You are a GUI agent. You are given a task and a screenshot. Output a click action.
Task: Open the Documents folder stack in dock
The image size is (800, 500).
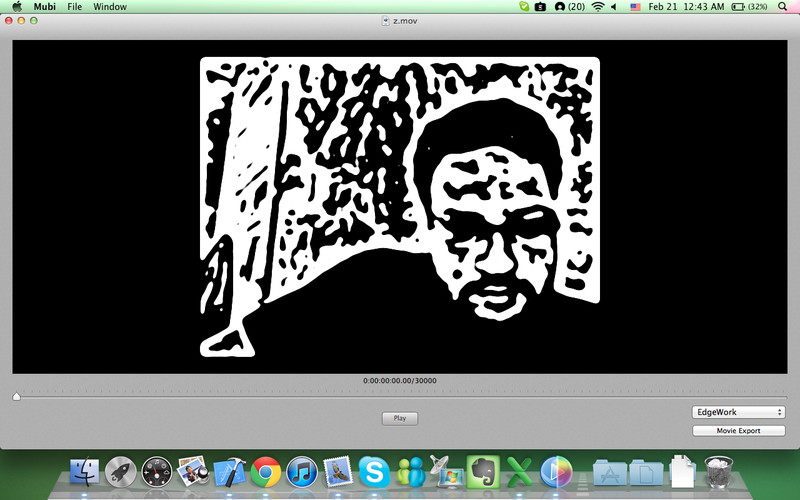[x=646, y=472]
